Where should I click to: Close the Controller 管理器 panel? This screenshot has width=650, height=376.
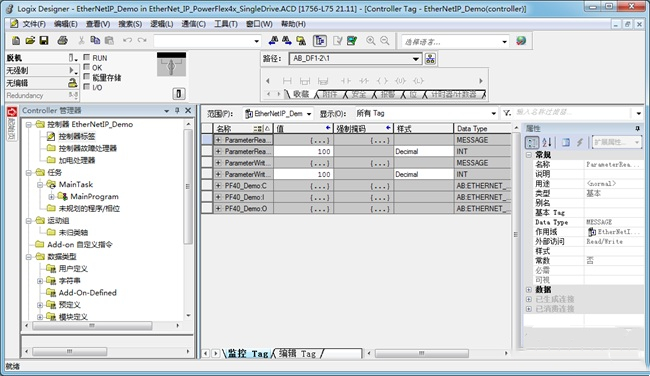pyautogui.click(x=188, y=111)
